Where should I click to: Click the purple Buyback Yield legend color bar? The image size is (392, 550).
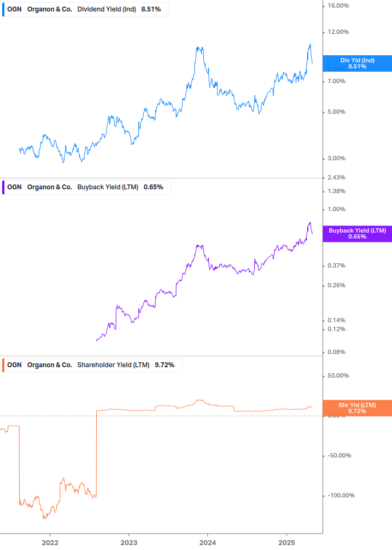3,187
